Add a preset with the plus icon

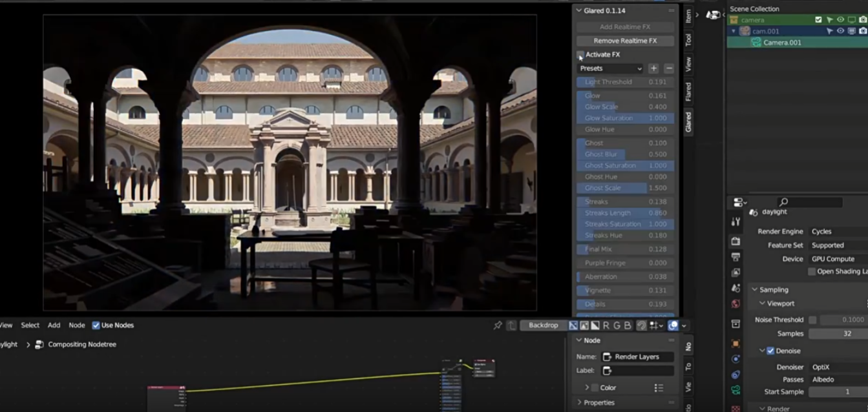coord(653,68)
